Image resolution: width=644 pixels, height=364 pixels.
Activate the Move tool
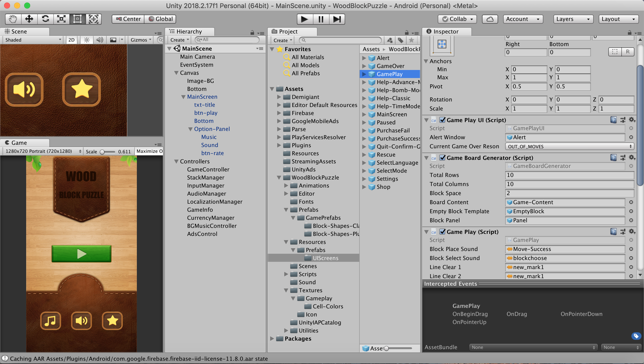coord(29,19)
